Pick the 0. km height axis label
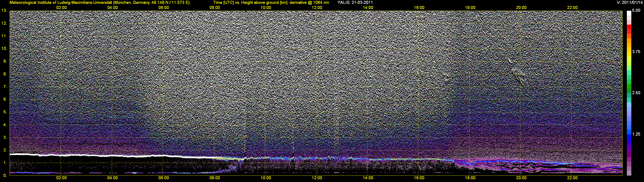The height and width of the screenshot is (182, 644). (5, 176)
